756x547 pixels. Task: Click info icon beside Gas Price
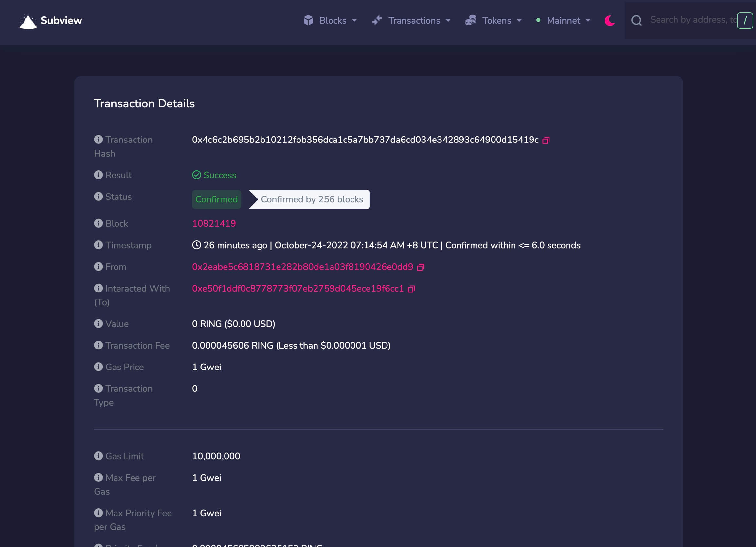pos(98,367)
